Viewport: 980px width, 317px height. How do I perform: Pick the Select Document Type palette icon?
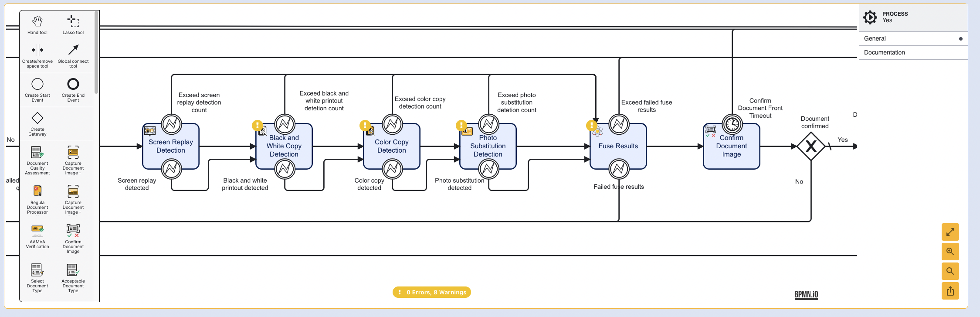point(37,270)
